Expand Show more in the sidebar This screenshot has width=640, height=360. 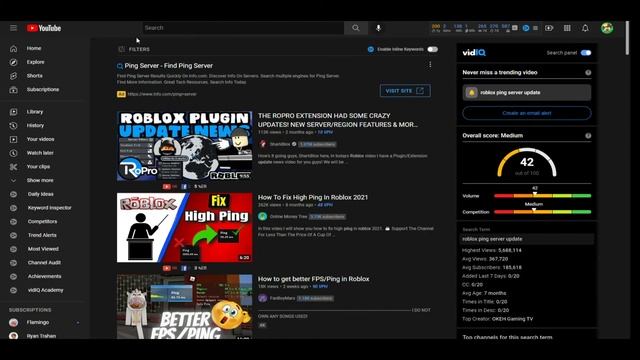coord(40,180)
